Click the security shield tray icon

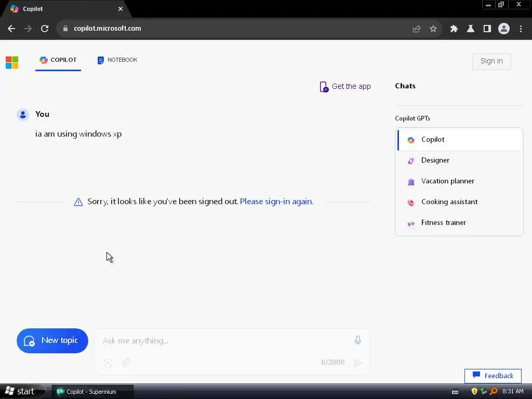474,391
